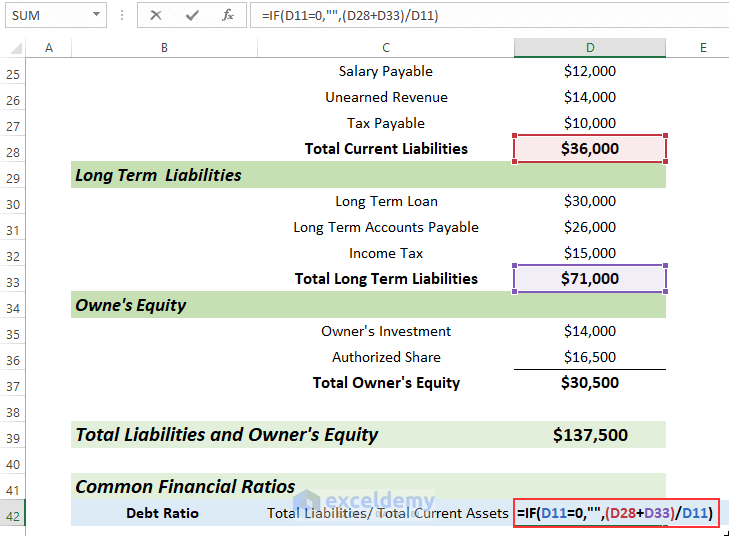Viewport: 729px width, 536px height.
Task: Select column A header
Action: [48, 48]
